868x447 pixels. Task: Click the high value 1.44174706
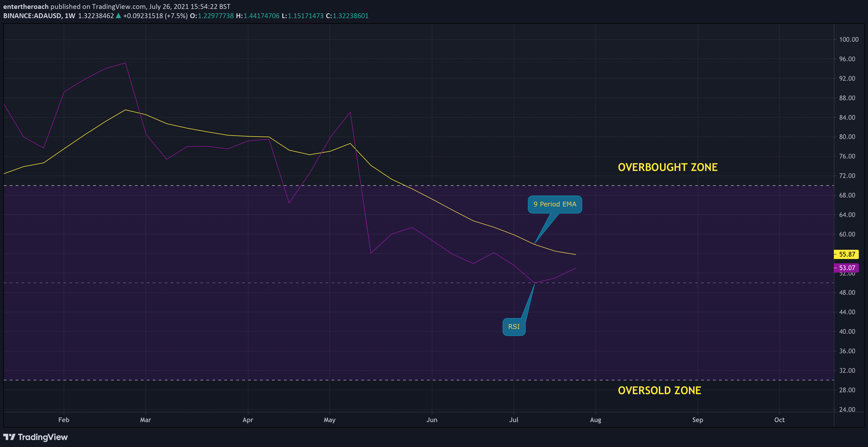pyautogui.click(x=261, y=16)
